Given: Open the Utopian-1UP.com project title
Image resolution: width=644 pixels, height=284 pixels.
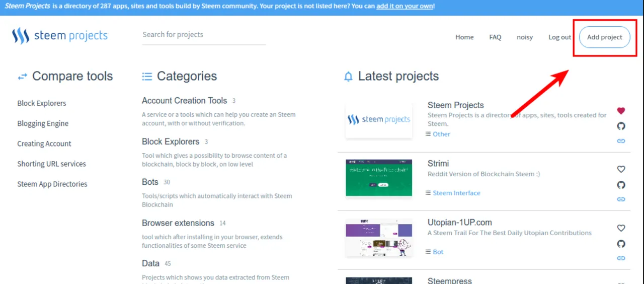Looking at the screenshot, I should (460, 223).
